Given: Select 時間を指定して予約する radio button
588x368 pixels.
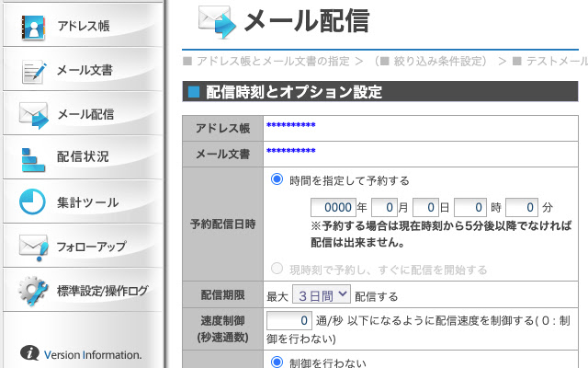Looking at the screenshot, I should (277, 179).
